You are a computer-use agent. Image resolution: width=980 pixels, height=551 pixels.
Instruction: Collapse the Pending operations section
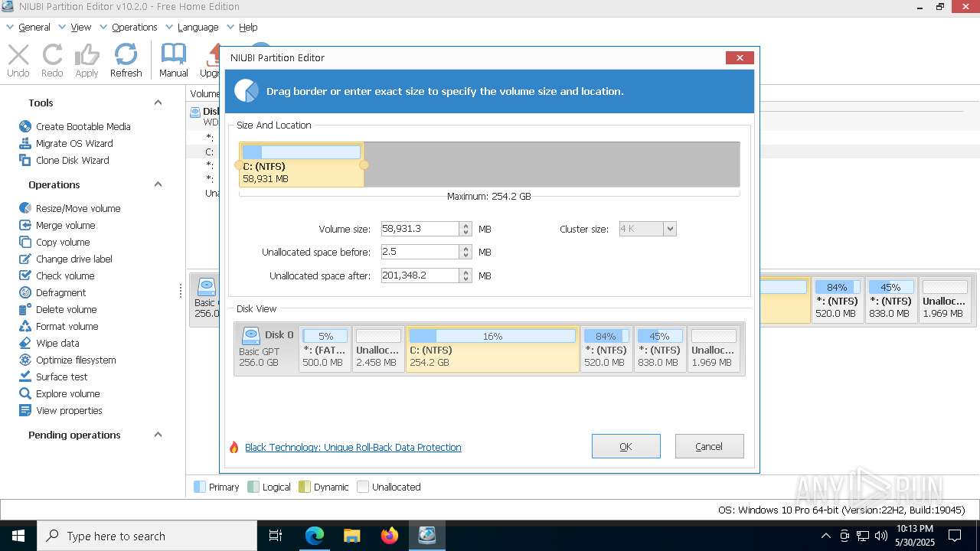(x=158, y=435)
